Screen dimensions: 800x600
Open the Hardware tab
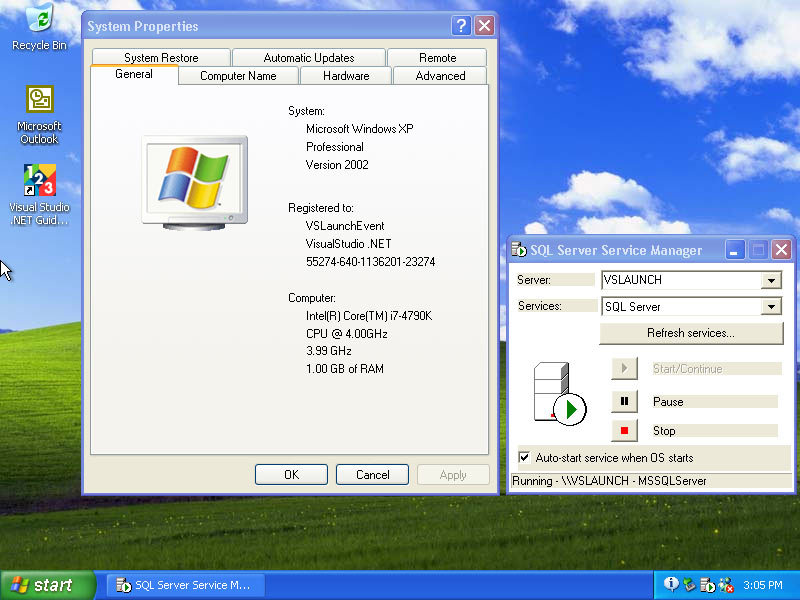point(346,76)
